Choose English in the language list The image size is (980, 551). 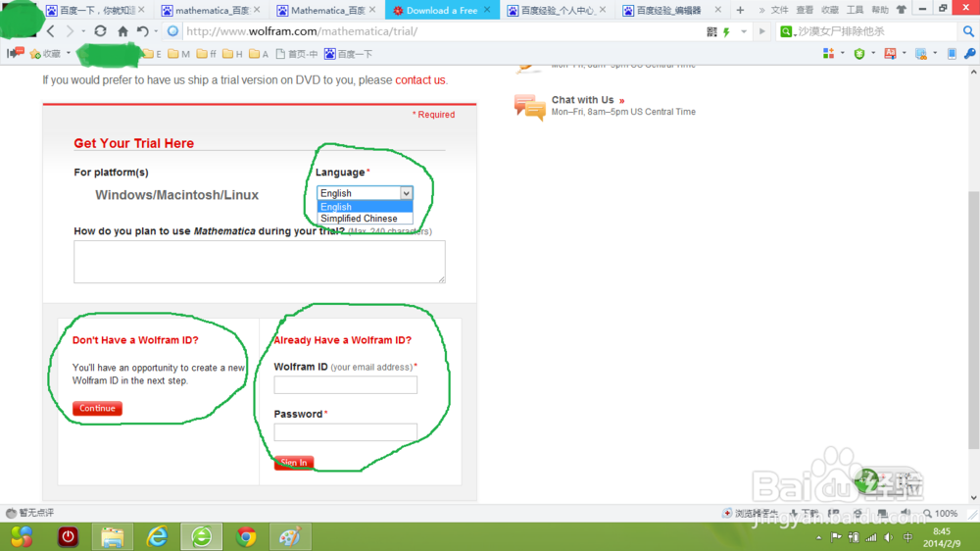tap(365, 207)
